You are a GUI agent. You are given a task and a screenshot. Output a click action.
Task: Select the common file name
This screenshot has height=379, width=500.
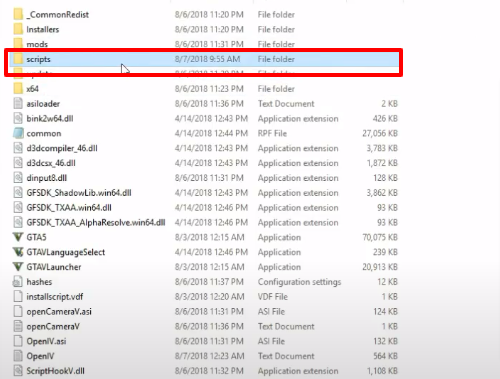click(x=44, y=133)
